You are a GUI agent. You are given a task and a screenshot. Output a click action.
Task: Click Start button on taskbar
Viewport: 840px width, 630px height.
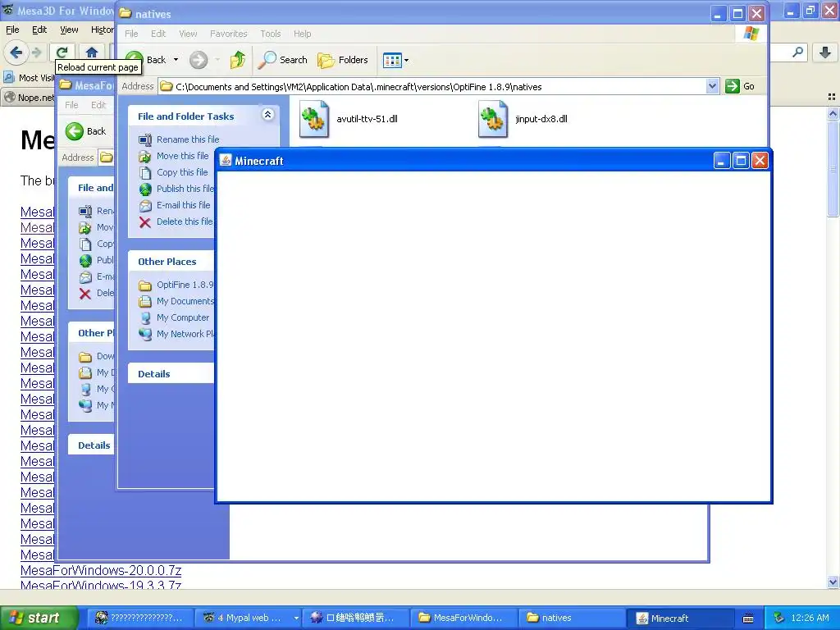click(39, 618)
